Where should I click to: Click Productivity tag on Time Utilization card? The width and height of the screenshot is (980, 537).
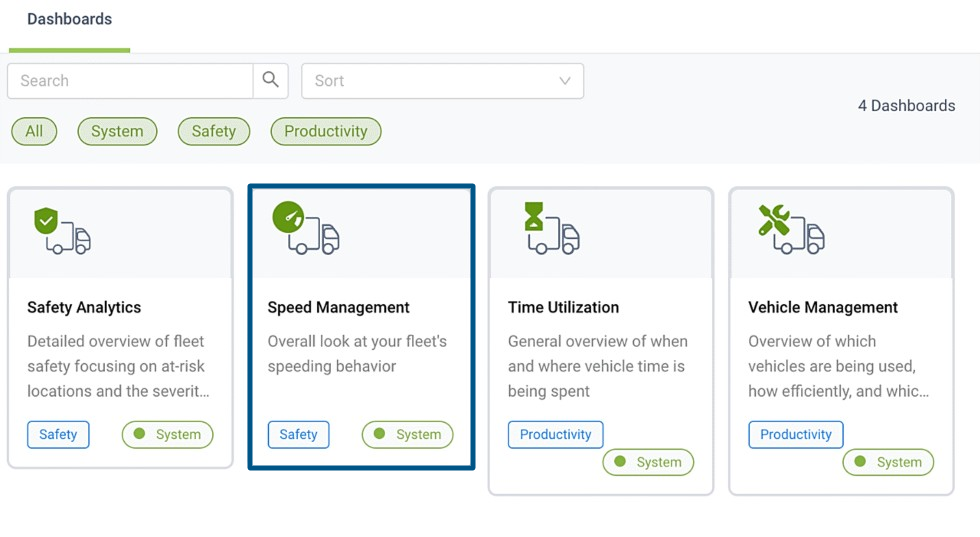click(556, 434)
